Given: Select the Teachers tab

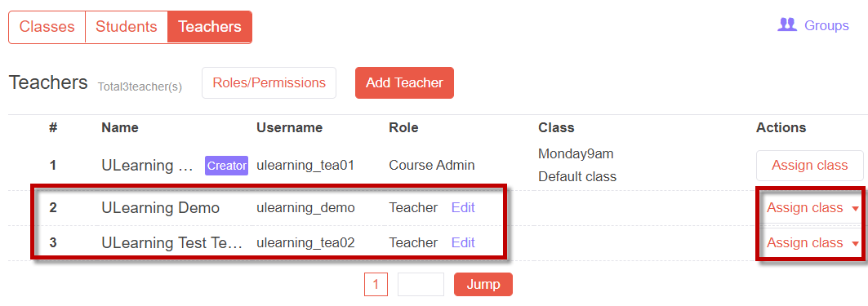Looking at the screenshot, I should tap(210, 27).
